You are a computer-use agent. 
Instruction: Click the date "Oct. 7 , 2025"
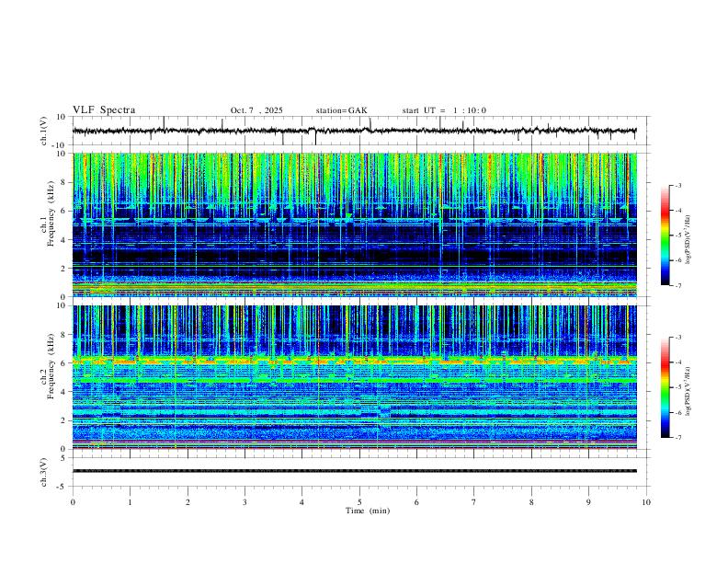click(256, 110)
